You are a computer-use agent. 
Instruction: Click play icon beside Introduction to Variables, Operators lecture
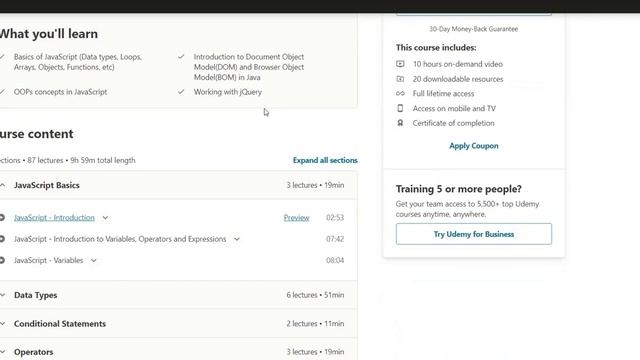[x=2, y=239]
